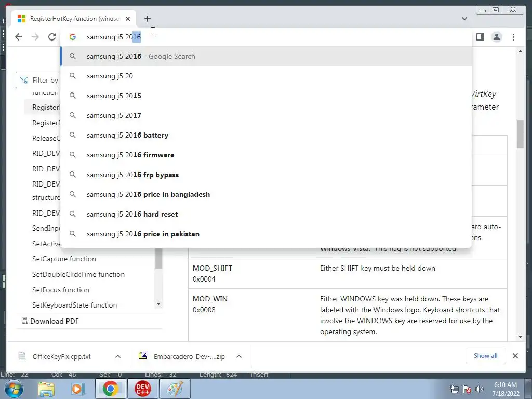532x399 pixels.
Task: Click the MOD_SHIFT table cell
Action: point(252,273)
